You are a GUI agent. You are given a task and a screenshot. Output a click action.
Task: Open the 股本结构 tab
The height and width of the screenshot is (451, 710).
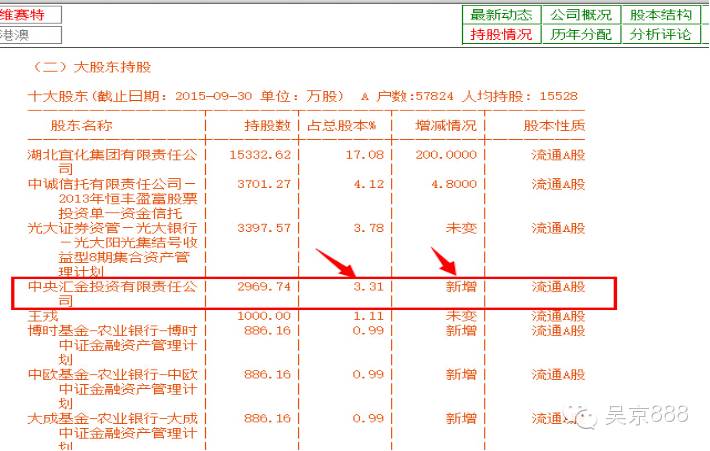point(661,14)
